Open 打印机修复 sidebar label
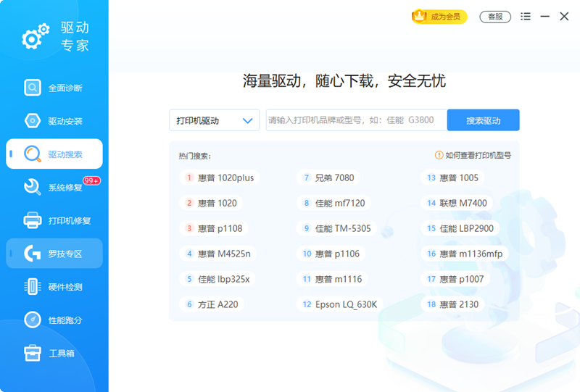 [x=70, y=221]
